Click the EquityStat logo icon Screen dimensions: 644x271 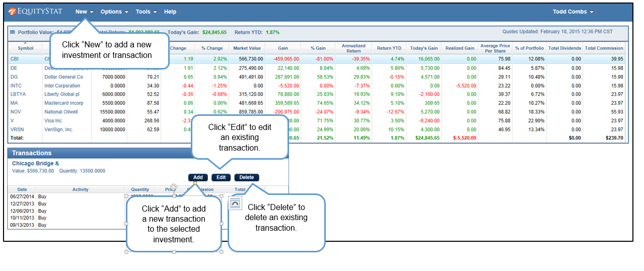[12, 12]
